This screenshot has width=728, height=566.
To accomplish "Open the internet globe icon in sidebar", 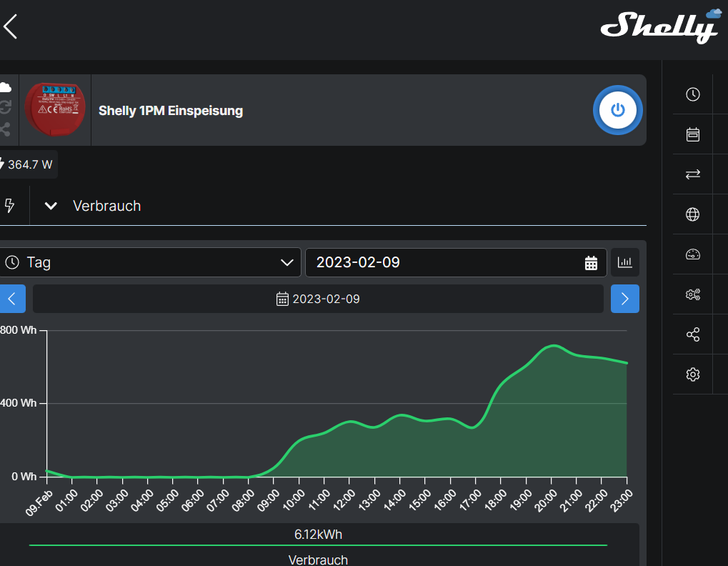I will pyautogui.click(x=693, y=214).
